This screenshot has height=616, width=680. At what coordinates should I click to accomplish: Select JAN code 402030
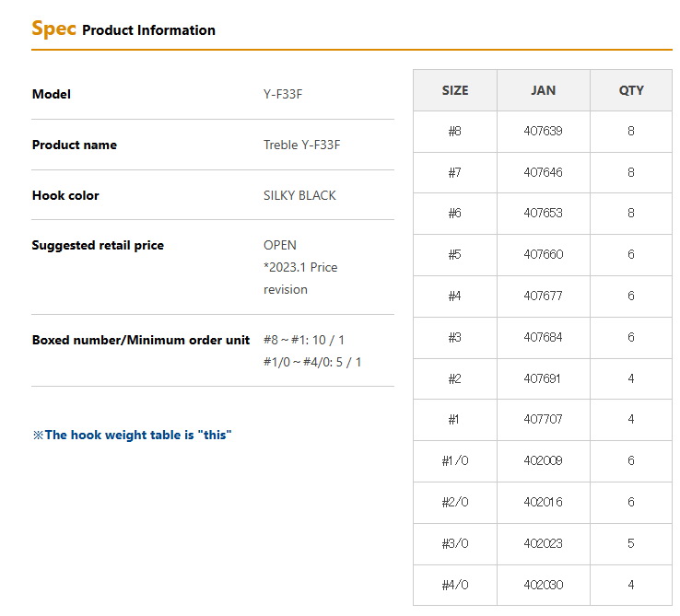click(x=543, y=585)
